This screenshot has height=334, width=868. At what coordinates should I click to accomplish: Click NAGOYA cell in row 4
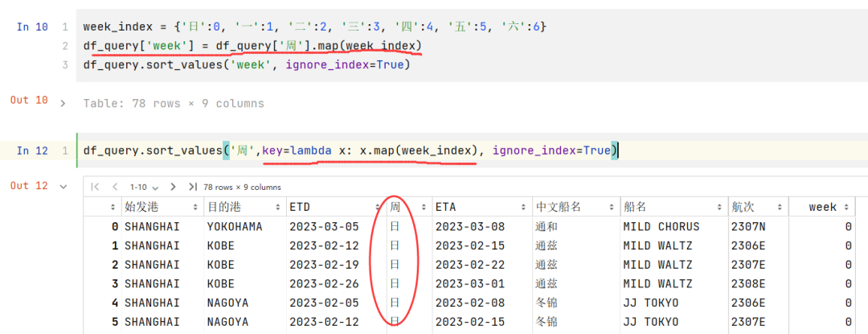click(x=227, y=303)
